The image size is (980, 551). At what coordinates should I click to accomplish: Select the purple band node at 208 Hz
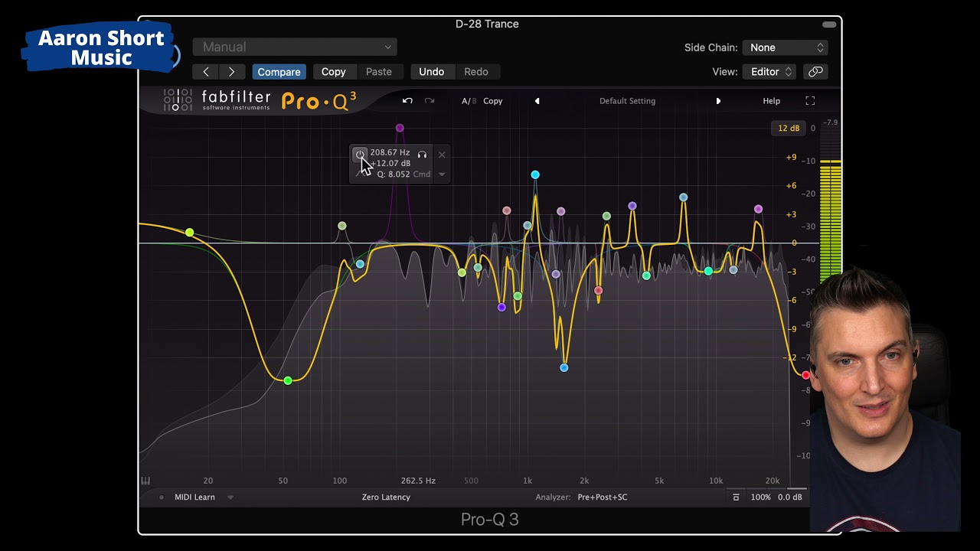(x=400, y=128)
